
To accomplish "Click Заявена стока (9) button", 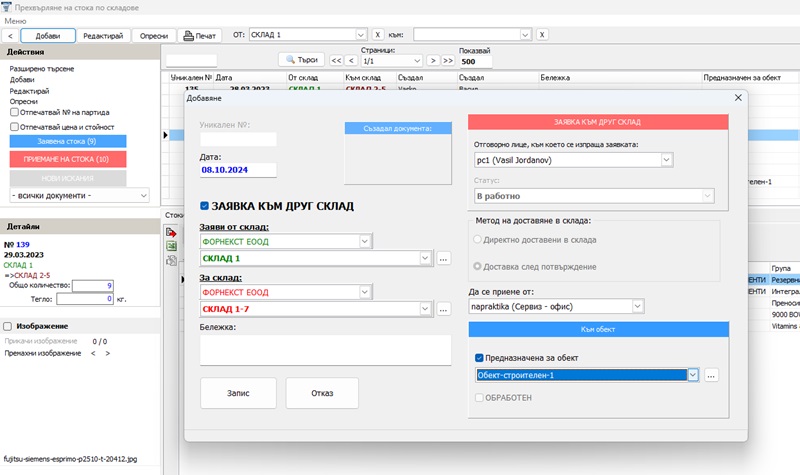I will click(x=68, y=141).
